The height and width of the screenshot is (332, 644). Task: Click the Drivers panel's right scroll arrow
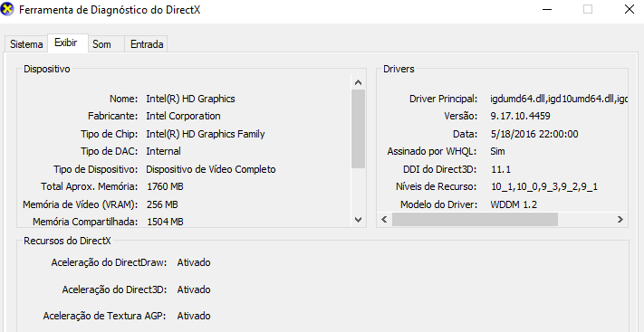click(620, 220)
